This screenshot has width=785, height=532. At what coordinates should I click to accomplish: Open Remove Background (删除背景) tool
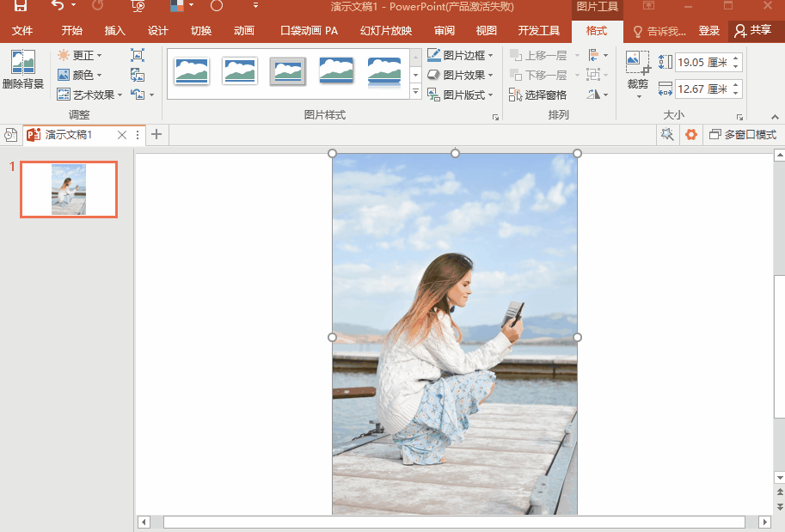pos(23,70)
